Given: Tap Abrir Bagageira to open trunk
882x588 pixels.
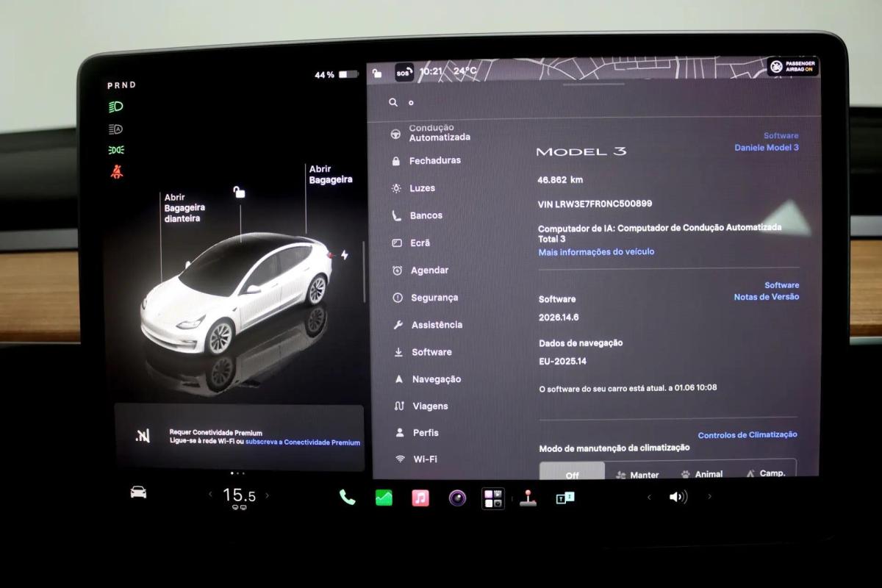Looking at the screenshot, I should tap(330, 174).
